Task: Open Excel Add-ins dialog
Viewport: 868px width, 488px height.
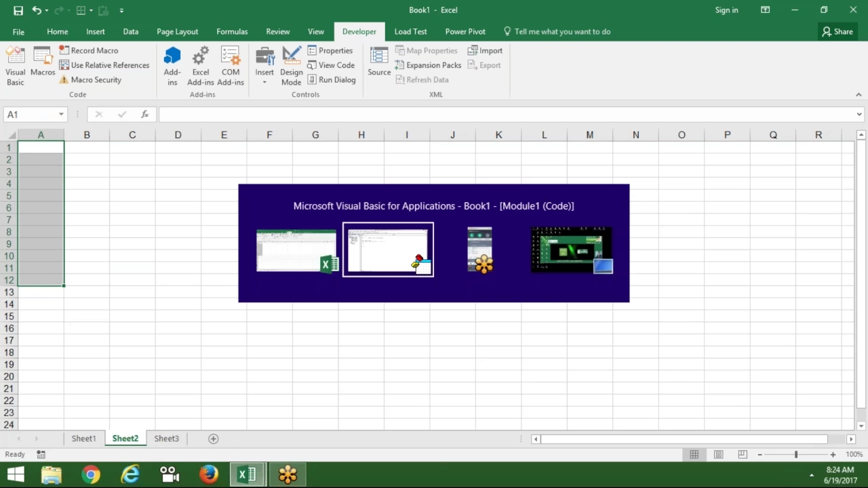Action: (x=201, y=66)
